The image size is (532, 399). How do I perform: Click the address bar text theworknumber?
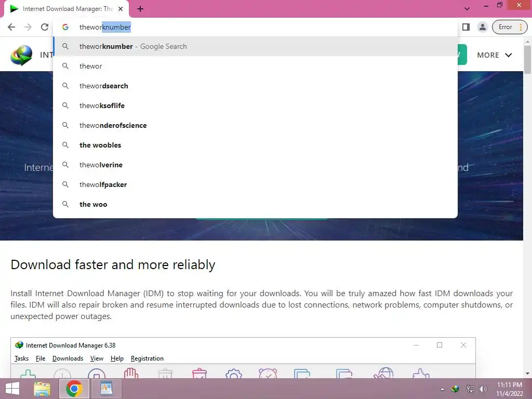coord(105,27)
